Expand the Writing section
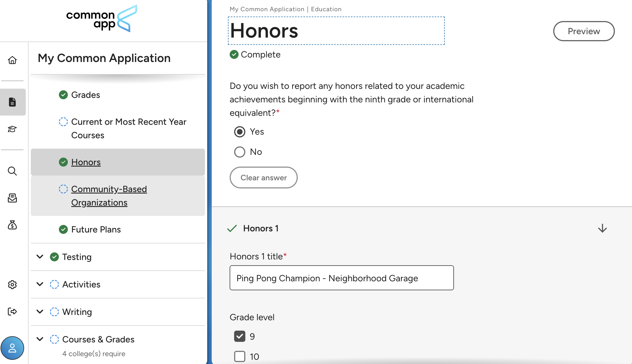Screen dimensions: 632x364 point(39,312)
